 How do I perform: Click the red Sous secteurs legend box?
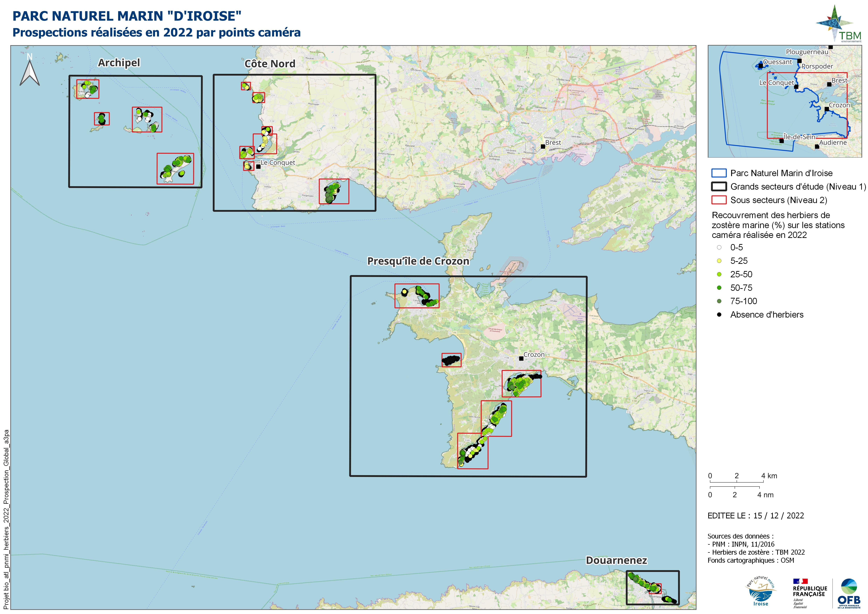coord(719,200)
